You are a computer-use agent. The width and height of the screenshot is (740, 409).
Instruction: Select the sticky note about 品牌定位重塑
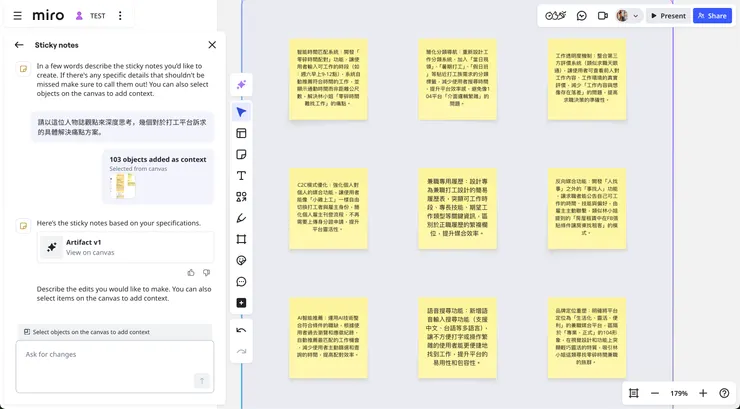click(587, 338)
